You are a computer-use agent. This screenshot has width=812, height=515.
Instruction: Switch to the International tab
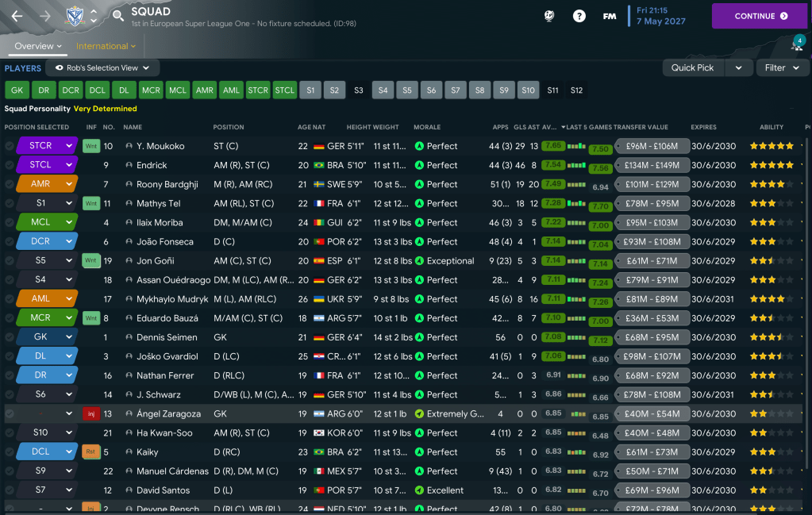click(106, 46)
